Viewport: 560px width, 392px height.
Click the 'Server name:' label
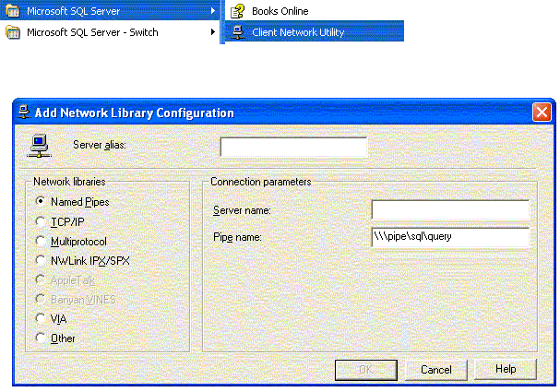pyautogui.click(x=242, y=210)
